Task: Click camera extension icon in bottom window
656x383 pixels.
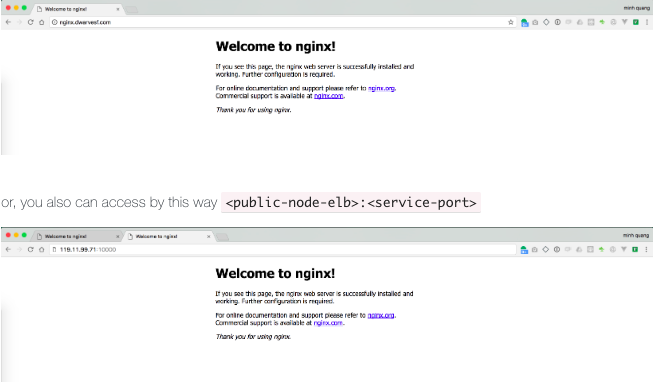Action: [x=535, y=249]
